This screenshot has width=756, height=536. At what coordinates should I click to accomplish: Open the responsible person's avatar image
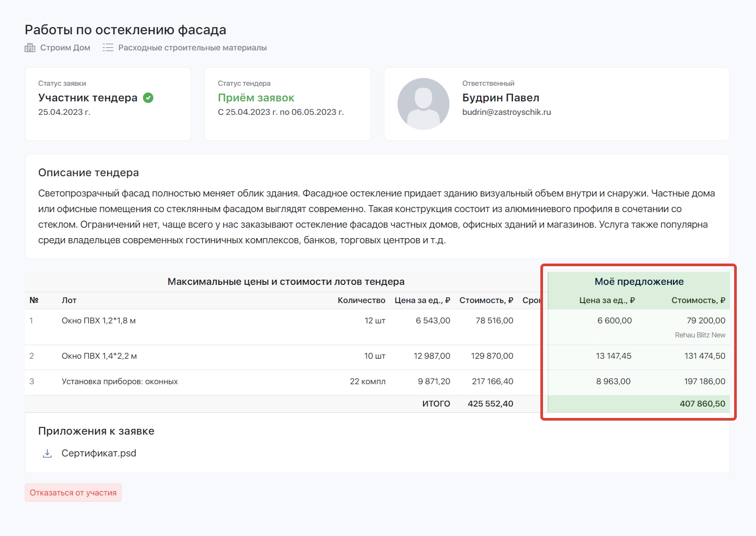point(423,104)
